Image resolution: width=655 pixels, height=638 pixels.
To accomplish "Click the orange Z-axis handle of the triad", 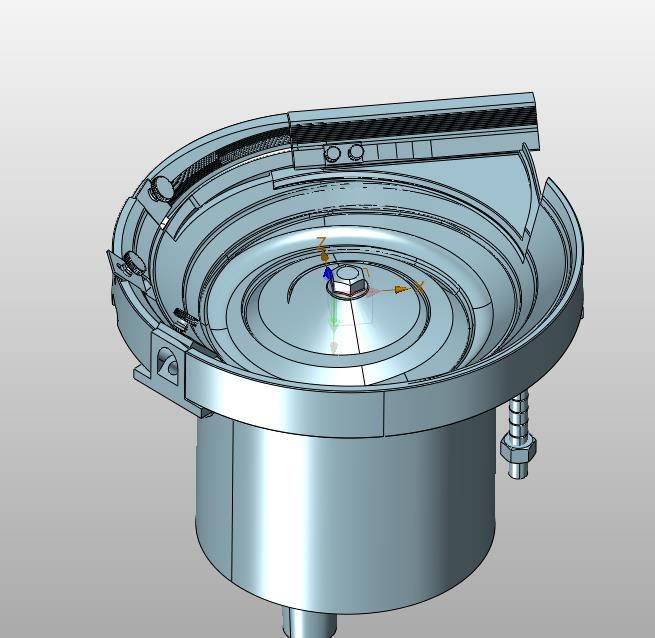I will [324, 257].
